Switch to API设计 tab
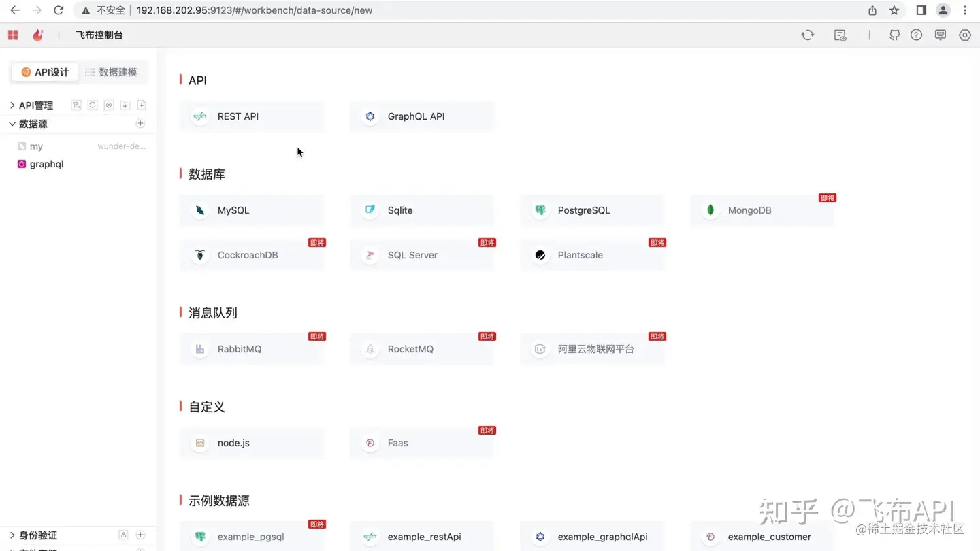This screenshot has height=551, width=980. 45,72
